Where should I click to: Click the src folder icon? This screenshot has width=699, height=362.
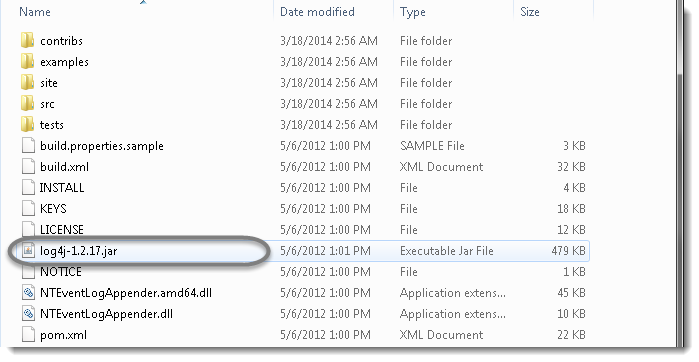tap(28, 103)
